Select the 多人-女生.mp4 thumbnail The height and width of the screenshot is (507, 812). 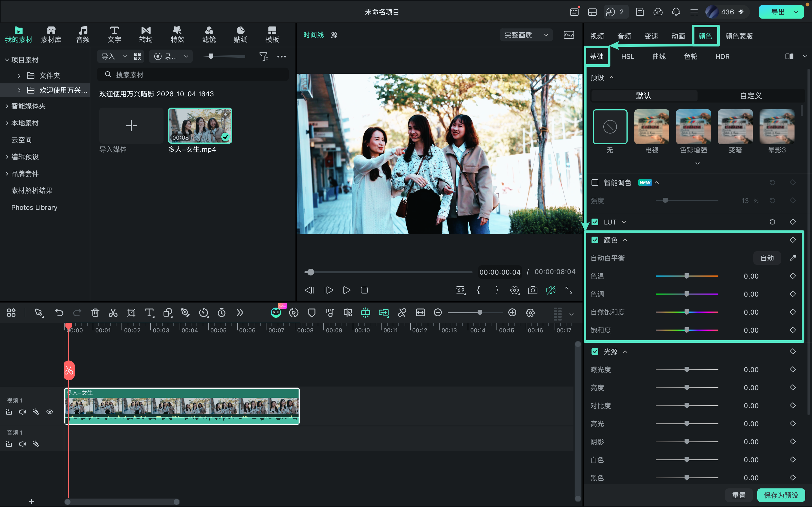pos(200,125)
